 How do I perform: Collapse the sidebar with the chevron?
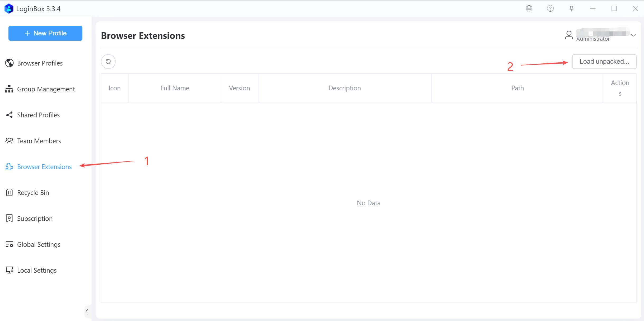tap(87, 311)
